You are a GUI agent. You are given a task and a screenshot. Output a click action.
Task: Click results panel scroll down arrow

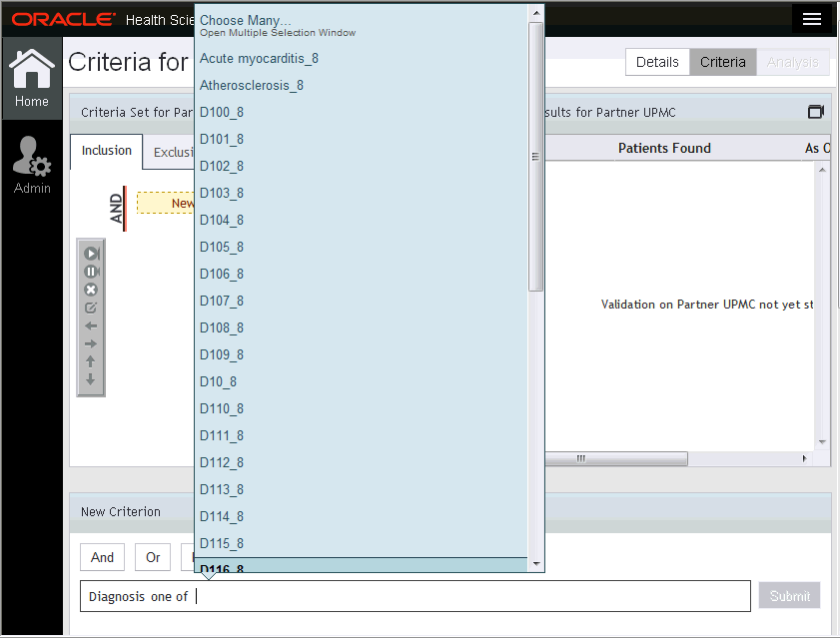click(x=822, y=442)
